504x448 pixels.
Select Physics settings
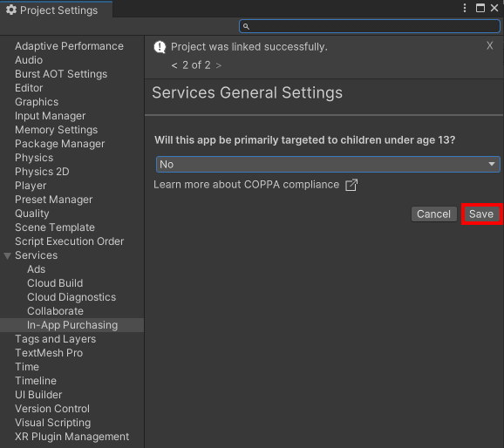34,158
